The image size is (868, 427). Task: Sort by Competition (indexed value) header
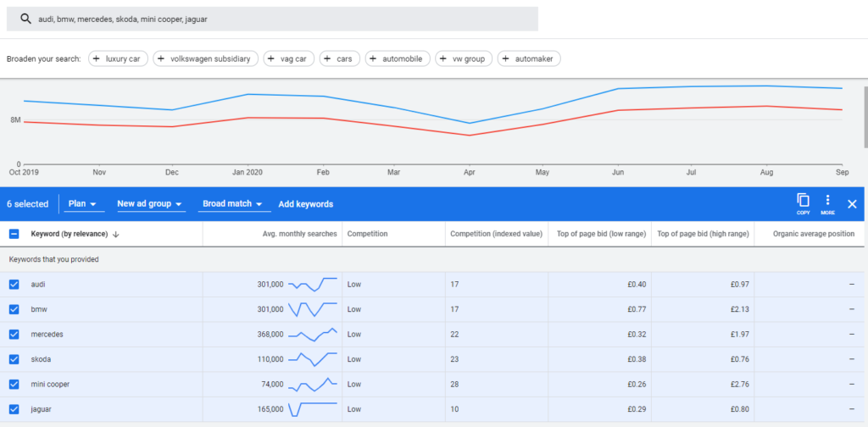pos(496,234)
